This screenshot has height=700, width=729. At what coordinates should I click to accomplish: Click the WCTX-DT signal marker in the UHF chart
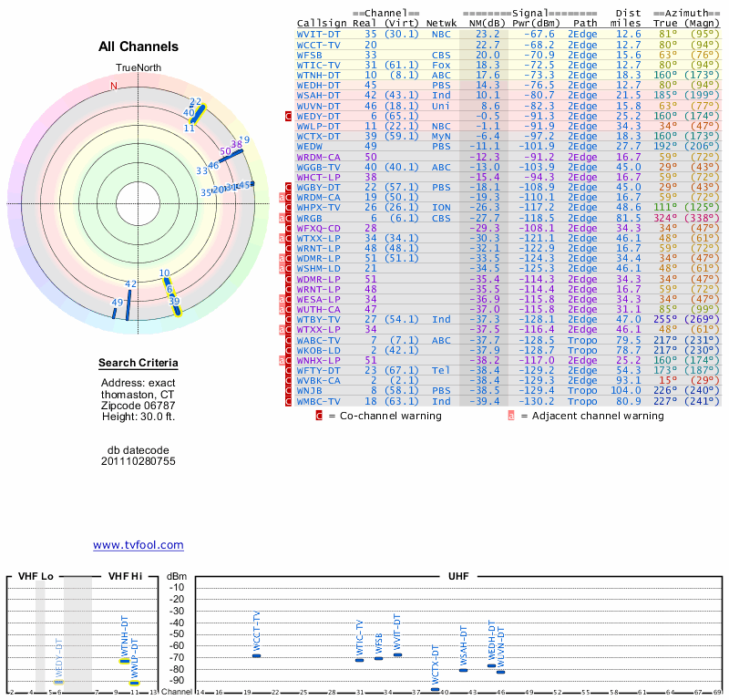click(435, 689)
